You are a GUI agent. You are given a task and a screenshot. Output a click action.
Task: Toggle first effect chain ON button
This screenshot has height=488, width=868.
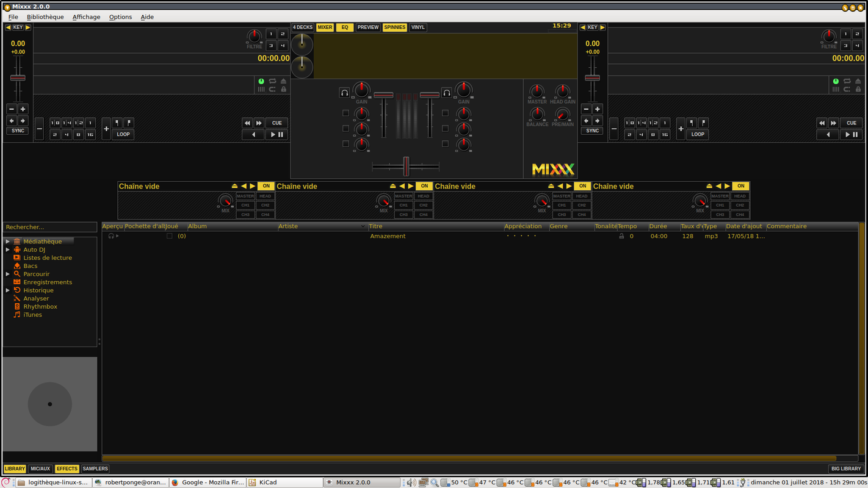coord(266,186)
